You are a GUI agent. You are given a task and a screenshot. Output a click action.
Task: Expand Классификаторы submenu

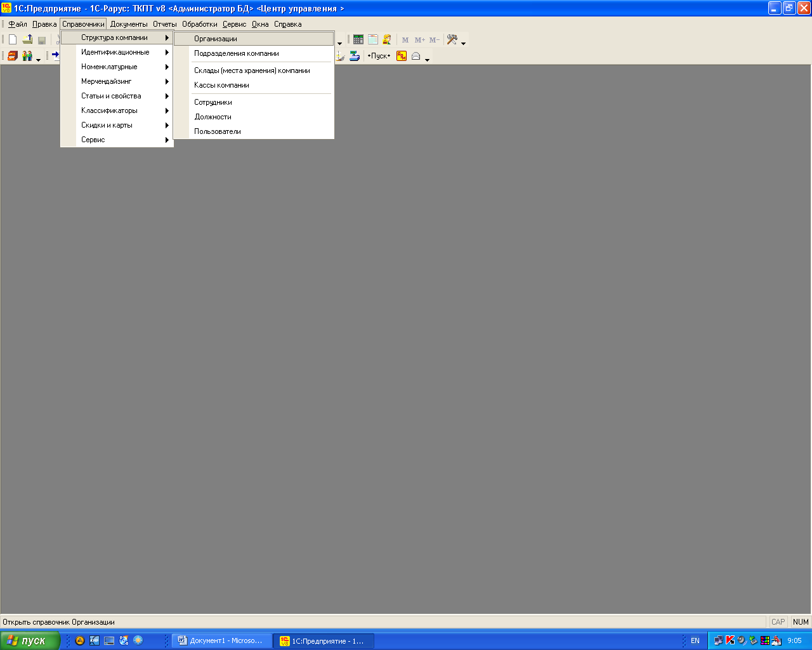point(117,110)
